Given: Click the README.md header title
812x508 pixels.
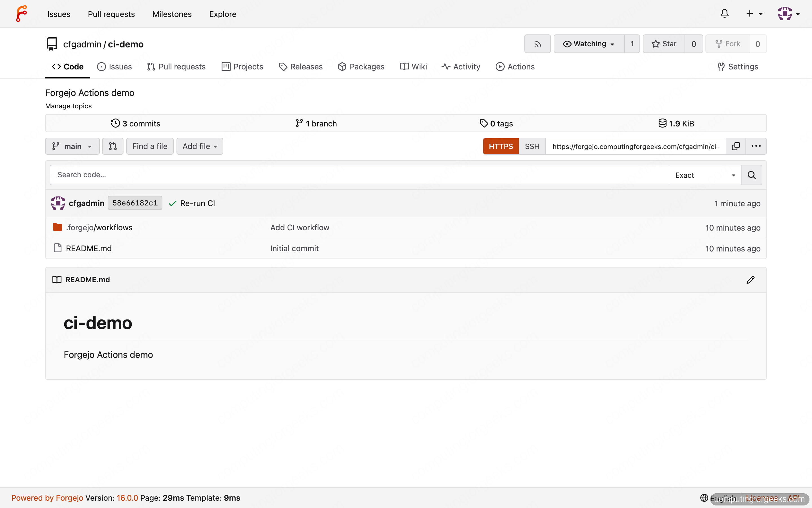Looking at the screenshot, I should [x=88, y=280].
